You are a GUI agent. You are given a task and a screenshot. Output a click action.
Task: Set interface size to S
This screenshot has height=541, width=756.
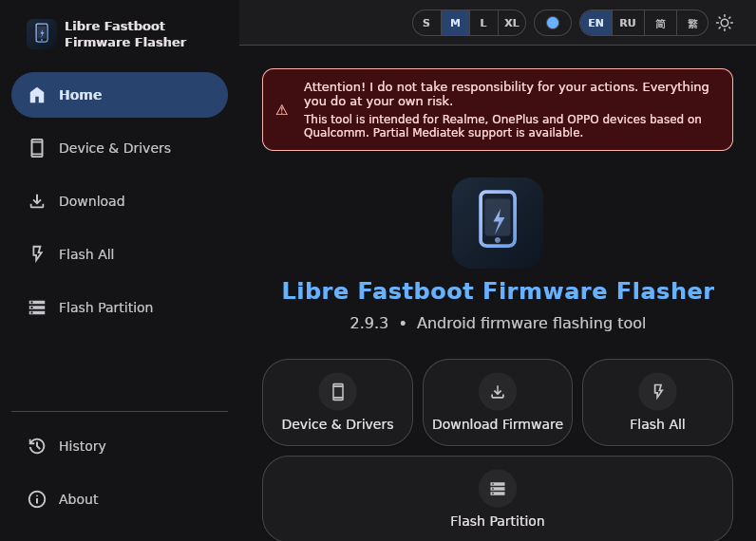pyautogui.click(x=426, y=23)
